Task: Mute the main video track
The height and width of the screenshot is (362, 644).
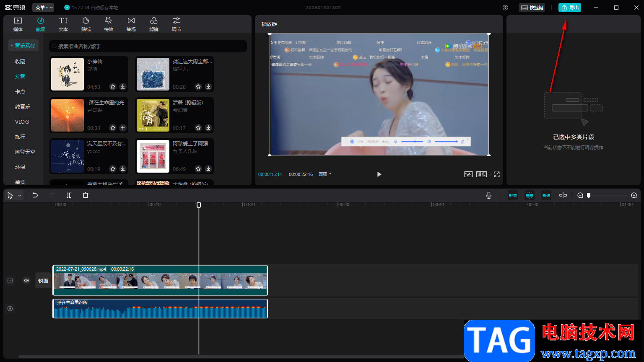Action: click(26, 281)
